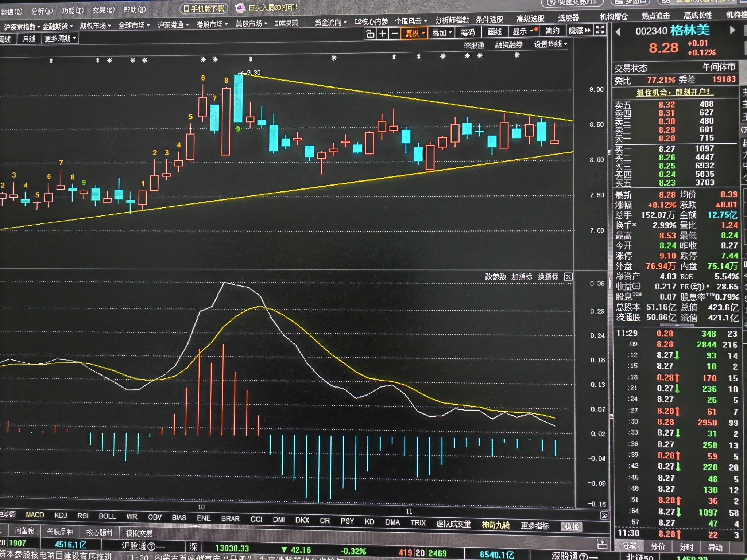Zoom in chart with plus icon
Viewport: 747px width, 560px height.
pos(382,34)
